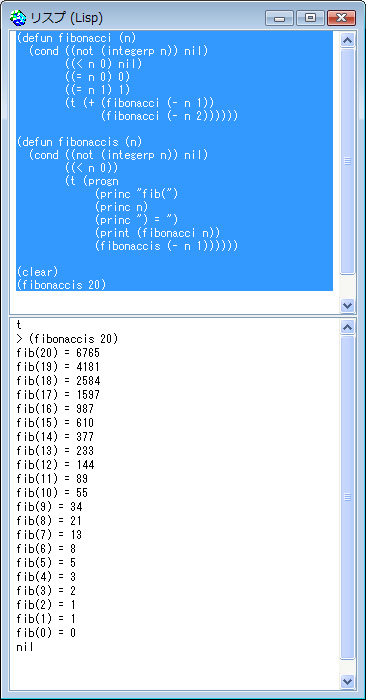
Task: Click the (defun fibonacci (n) line
Action: [76, 38]
